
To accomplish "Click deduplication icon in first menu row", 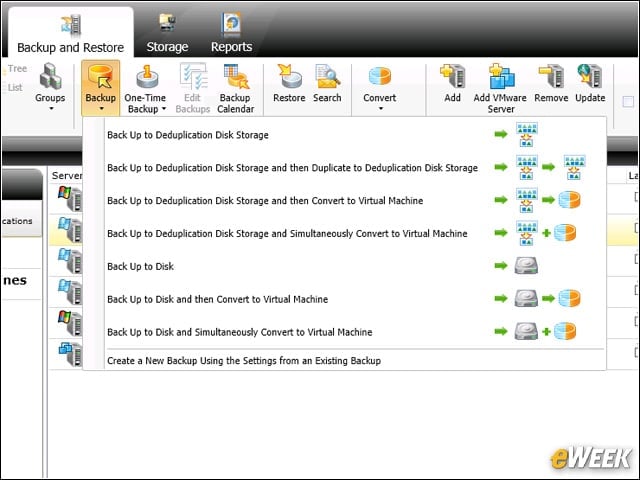I will [527, 134].
